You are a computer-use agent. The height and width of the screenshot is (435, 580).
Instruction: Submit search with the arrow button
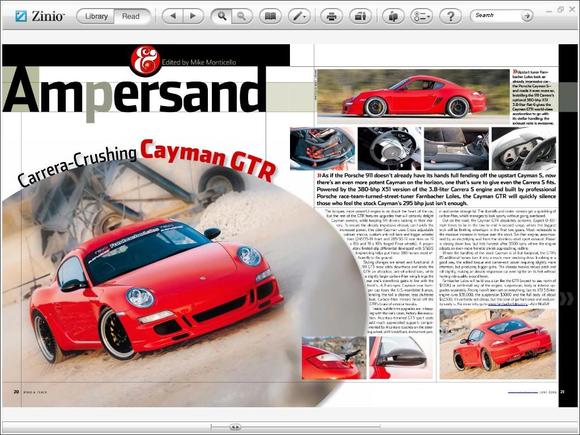(527, 16)
